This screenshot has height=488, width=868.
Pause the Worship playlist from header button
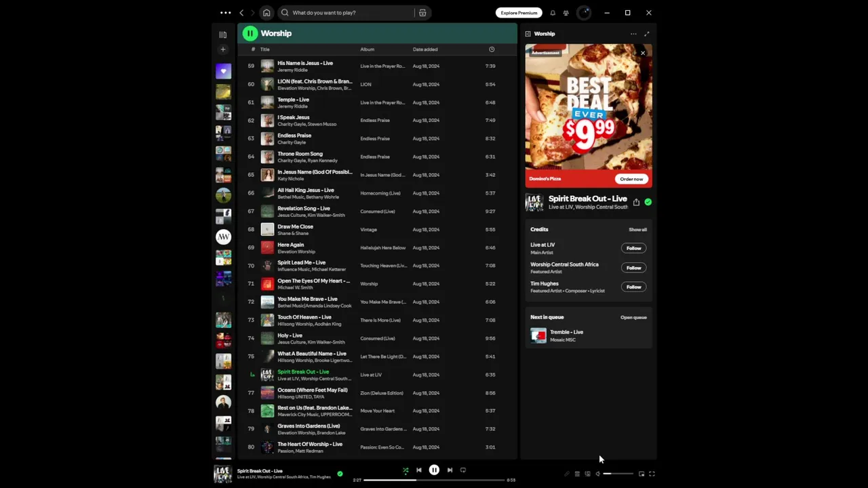(250, 33)
